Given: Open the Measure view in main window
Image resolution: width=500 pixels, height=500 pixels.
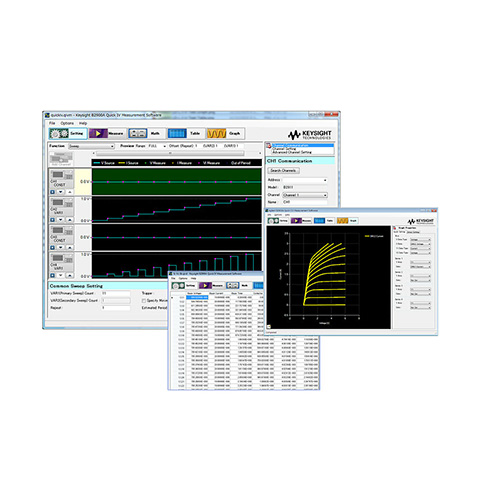Looking at the screenshot, I should pyautogui.click(x=107, y=133).
